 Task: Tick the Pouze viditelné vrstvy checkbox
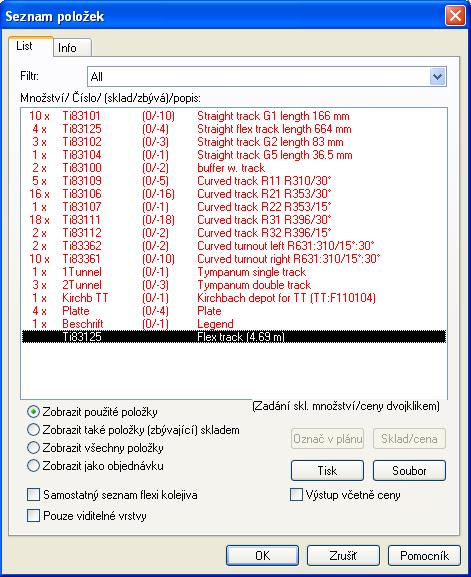(33, 516)
